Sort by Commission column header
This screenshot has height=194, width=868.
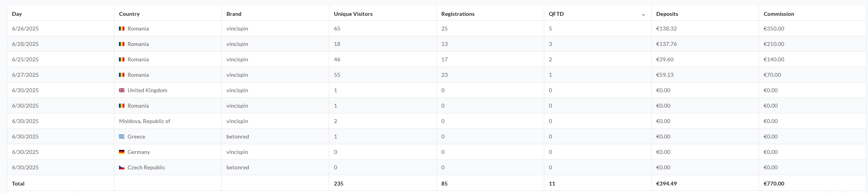[779, 14]
